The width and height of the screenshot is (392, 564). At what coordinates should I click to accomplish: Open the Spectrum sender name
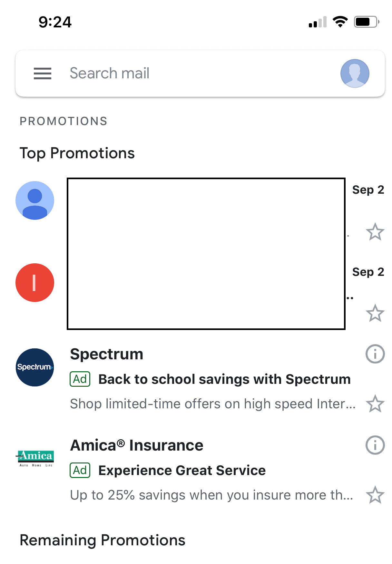click(107, 354)
